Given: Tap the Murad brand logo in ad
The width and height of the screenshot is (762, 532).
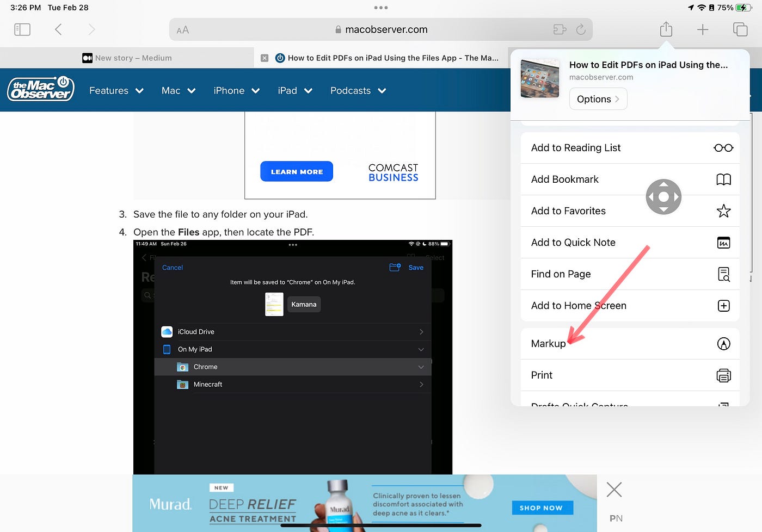Looking at the screenshot, I should point(170,504).
